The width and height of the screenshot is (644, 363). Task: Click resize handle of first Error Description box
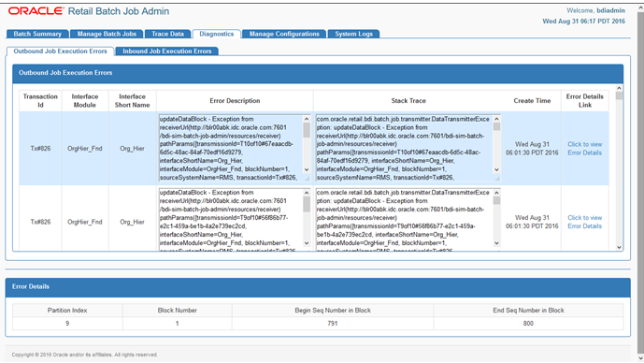tap(307, 179)
